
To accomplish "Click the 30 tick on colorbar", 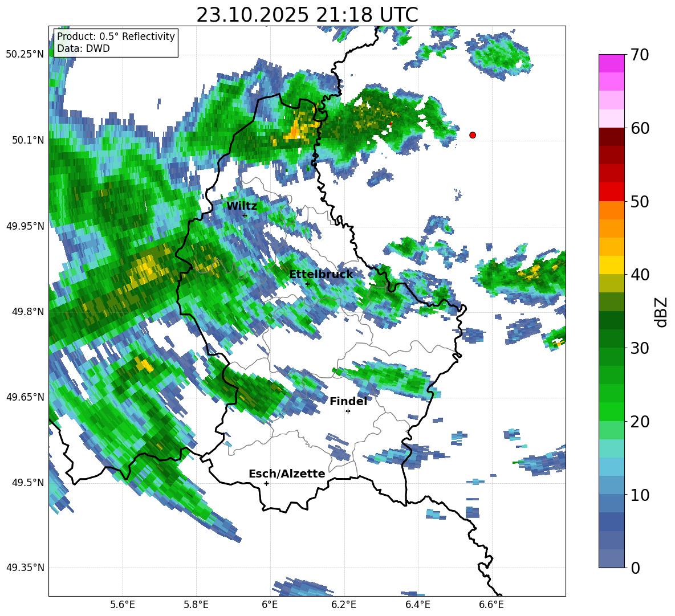I will coord(639,348).
